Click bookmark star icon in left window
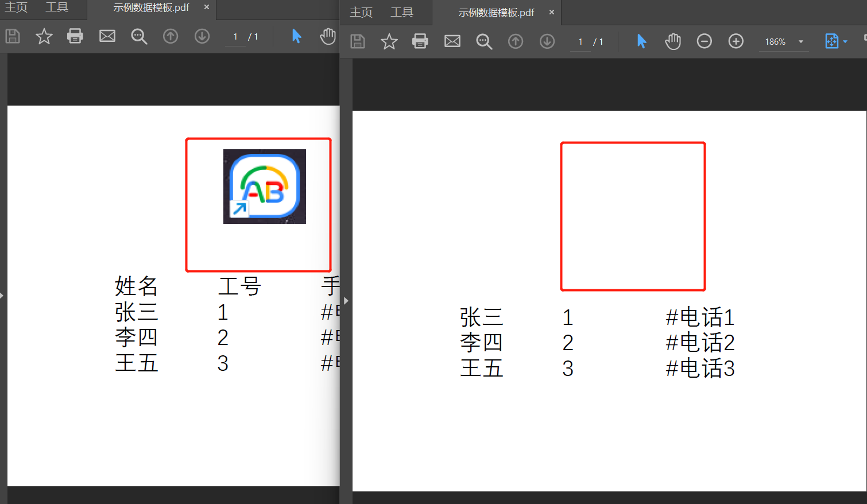The image size is (867, 504). (x=44, y=36)
